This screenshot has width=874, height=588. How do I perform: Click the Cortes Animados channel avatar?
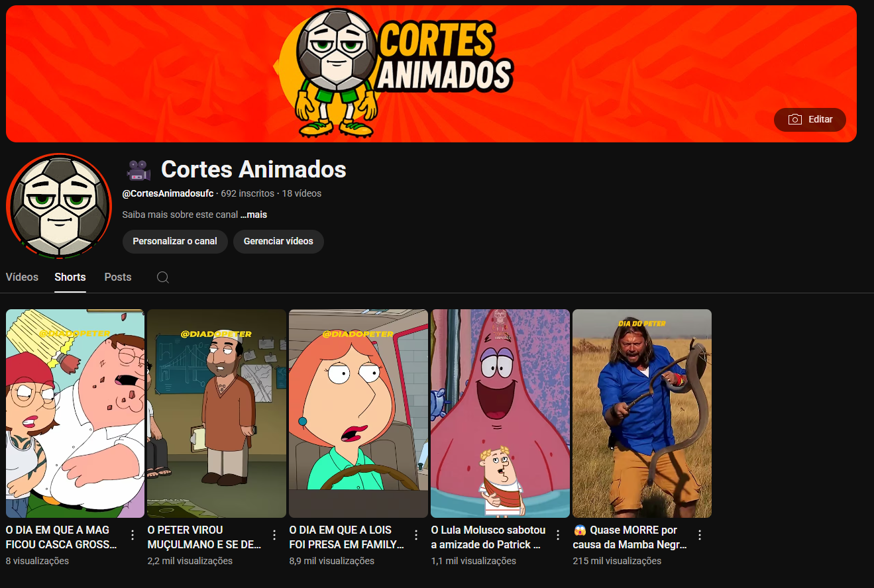click(x=59, y=207)
